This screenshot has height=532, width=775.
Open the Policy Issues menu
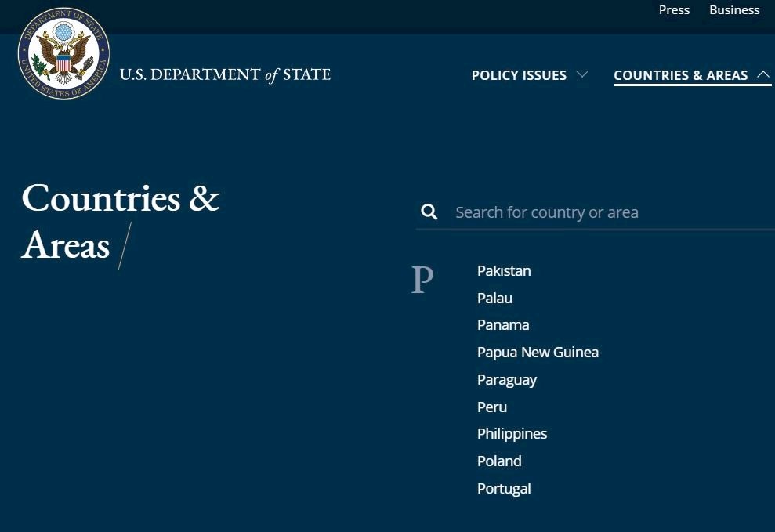519,75
